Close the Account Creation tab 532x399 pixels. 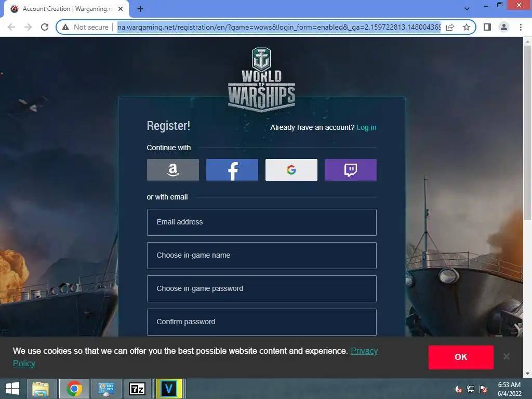coord(121,9)
